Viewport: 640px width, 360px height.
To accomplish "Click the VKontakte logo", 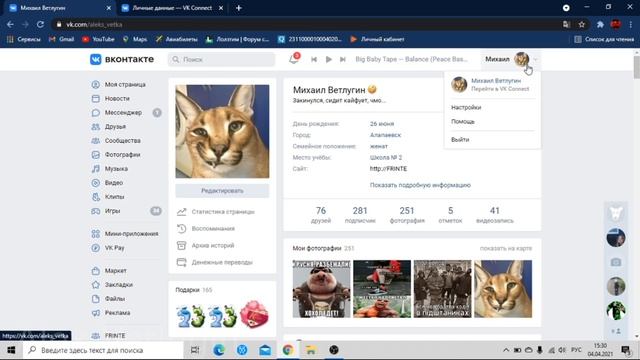I will [x=122, y=59].
